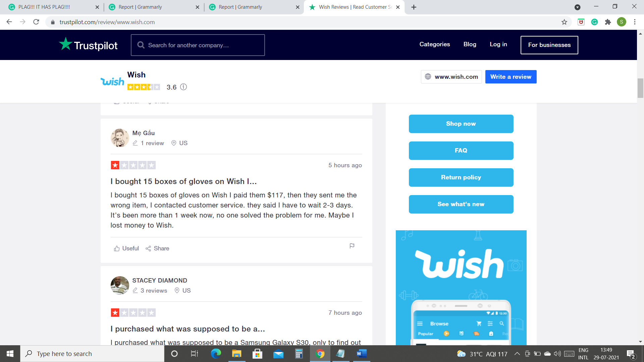Click the search magnifier icon in Trustpilot header
Screen dimensions: 644x362
pos(141,45)
